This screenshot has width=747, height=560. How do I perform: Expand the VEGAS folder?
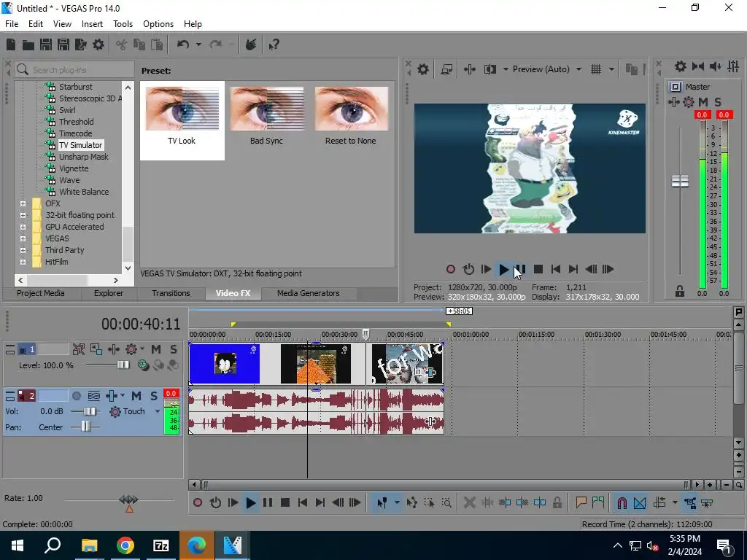click(23, 238)
